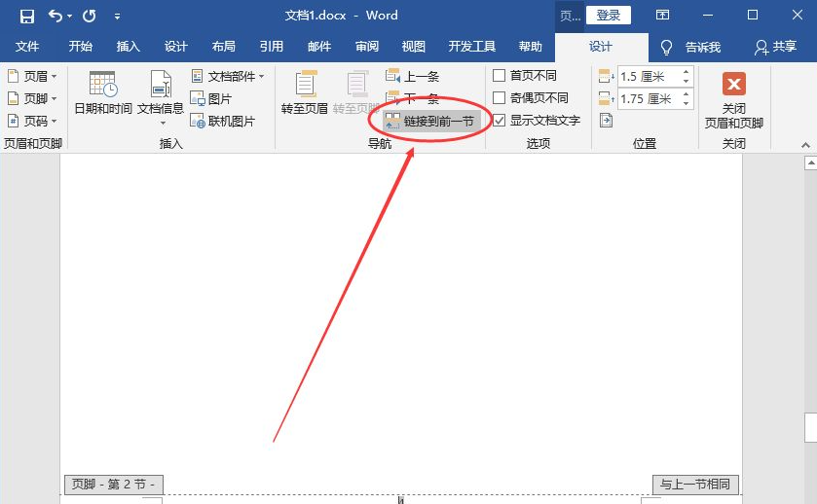Insert 联机图片 online picture
This screenshot has width=817, height=504.
pyautogui.click(x=223, y=121)
